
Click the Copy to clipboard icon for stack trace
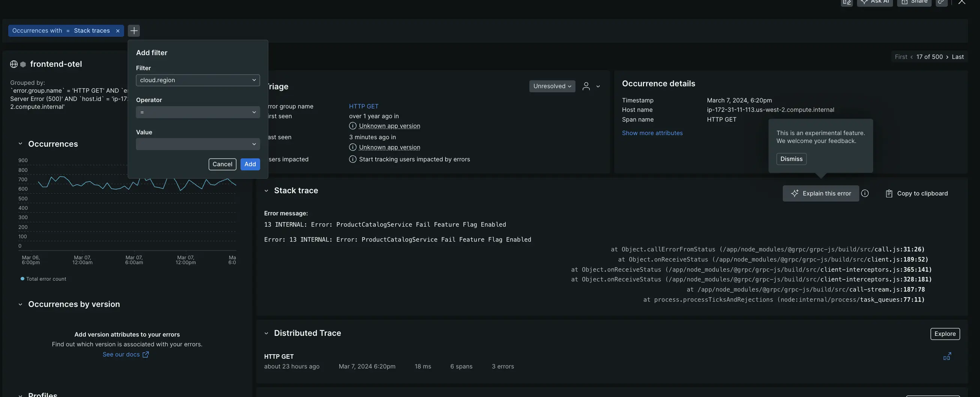[889, 193]
